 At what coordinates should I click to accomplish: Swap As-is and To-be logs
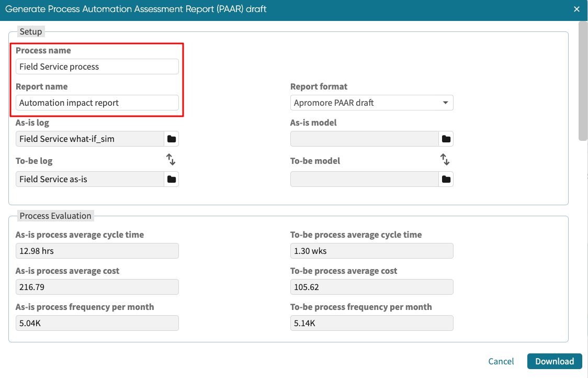pos(171,160)
